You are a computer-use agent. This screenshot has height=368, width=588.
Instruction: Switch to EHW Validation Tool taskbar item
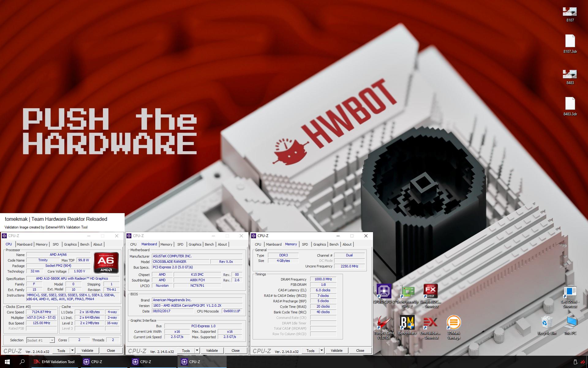pyautogui.click(x=54, y=362)
